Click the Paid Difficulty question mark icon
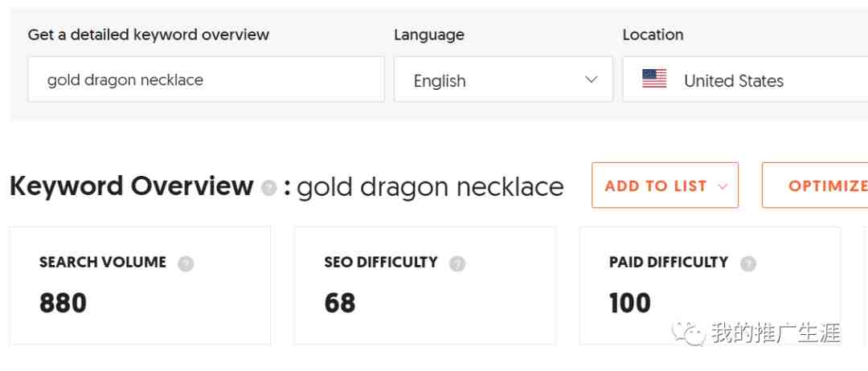Image resolution: width=868 pixels, height=371 pixels. pyautogui.click(x=748, y=263)
